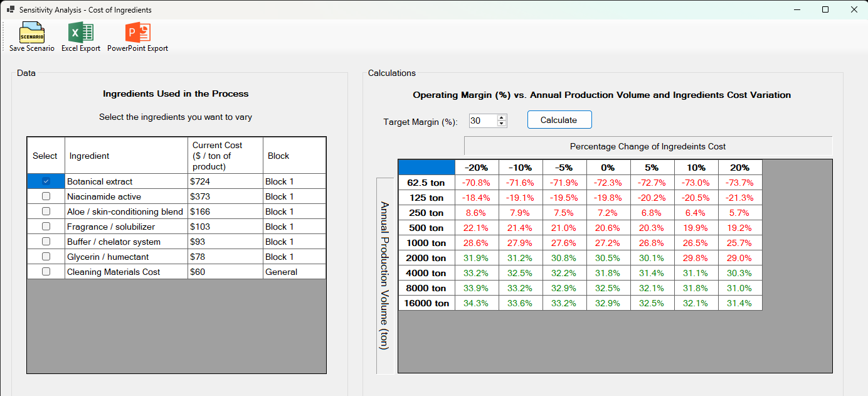Increase Target Margin with up arrow
Viewport: 868px width, 396px height.
(x=501, y=117)
